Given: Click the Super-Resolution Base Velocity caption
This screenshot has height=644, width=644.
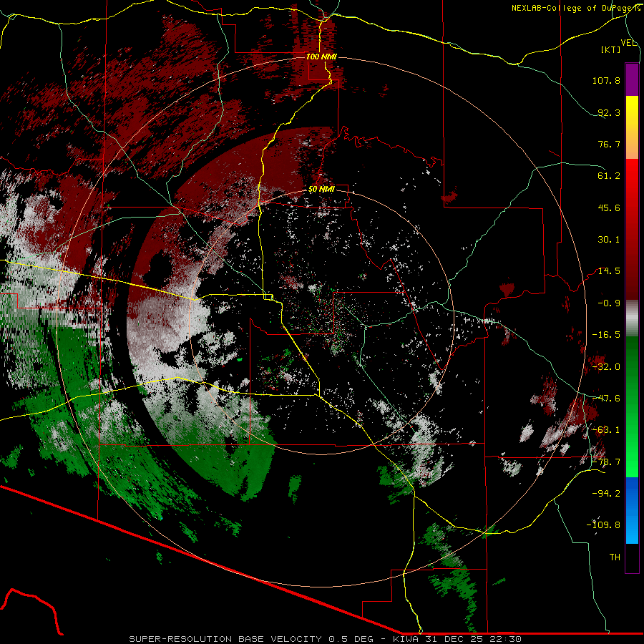Looking at the screenshot, I should [326, 639].
